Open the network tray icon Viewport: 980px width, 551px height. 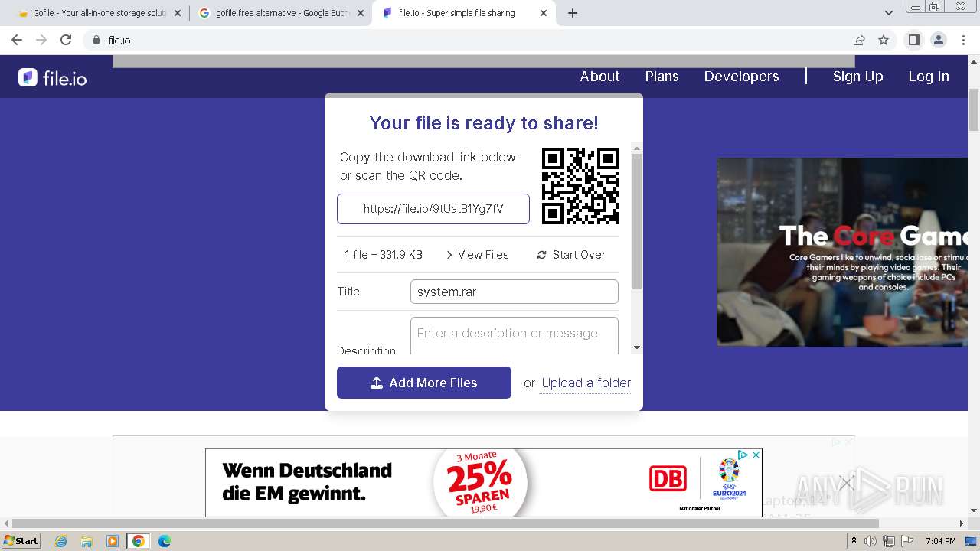click(x=889, y=541)
